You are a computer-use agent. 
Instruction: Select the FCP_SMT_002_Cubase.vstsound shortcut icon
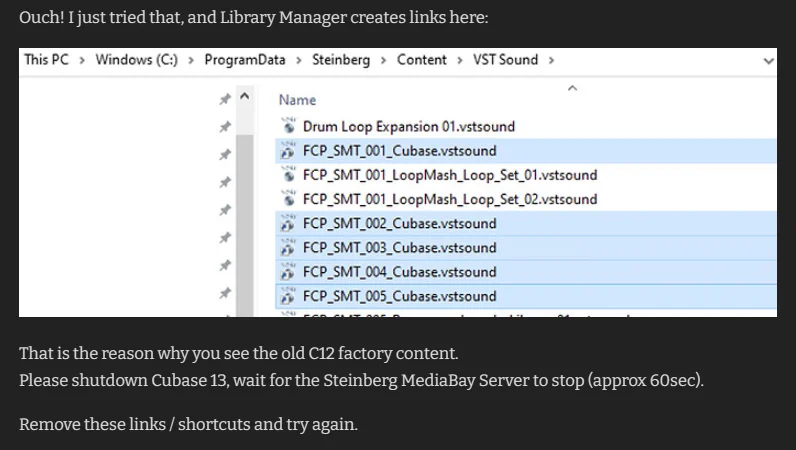tap(288, 223)
